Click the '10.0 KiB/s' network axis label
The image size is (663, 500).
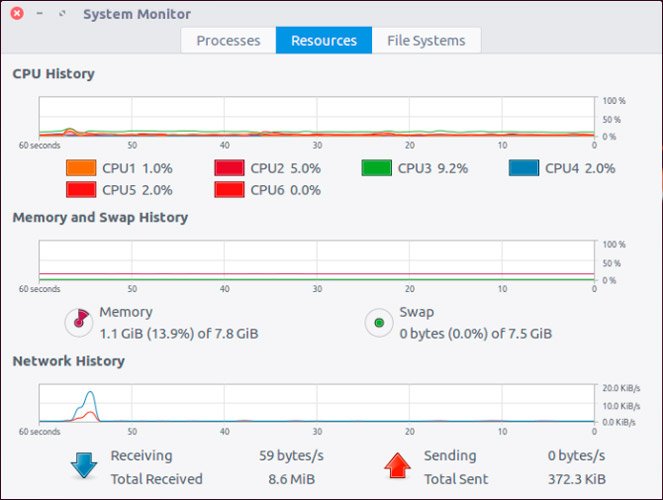(x=621, y=406)
